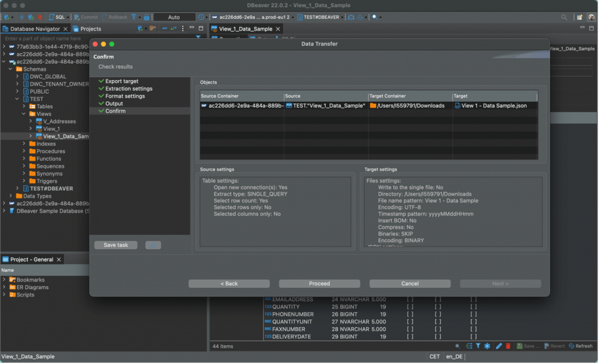
Task: Collapse the Views folder in Navigator
Action: coord(24,114)
